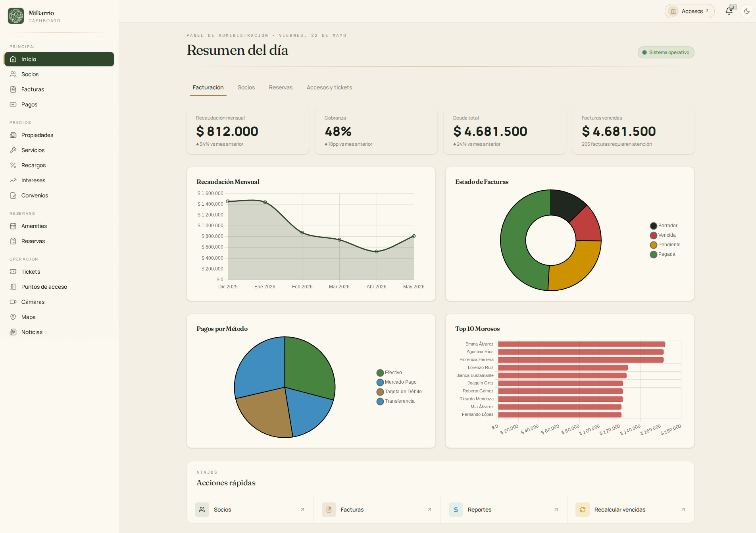Click the Reportes dollar icon
The width and height of the screenshot is (756, 533).
(456, 510)
